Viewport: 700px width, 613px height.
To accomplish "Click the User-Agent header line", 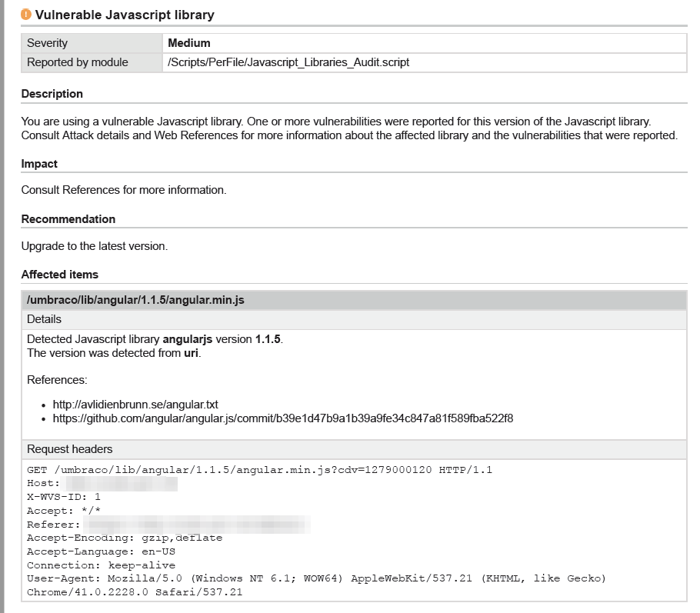I will point(316,578).
